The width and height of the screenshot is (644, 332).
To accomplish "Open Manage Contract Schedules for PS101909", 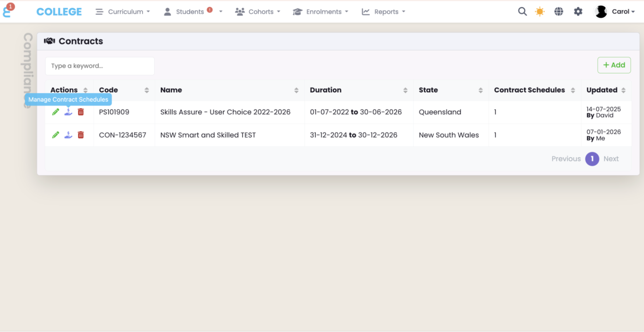I will 68,112.
